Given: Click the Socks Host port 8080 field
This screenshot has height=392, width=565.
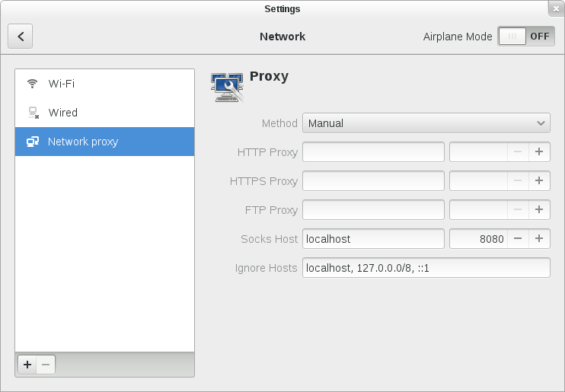Looking at the screenshot, I should [479, 239].
